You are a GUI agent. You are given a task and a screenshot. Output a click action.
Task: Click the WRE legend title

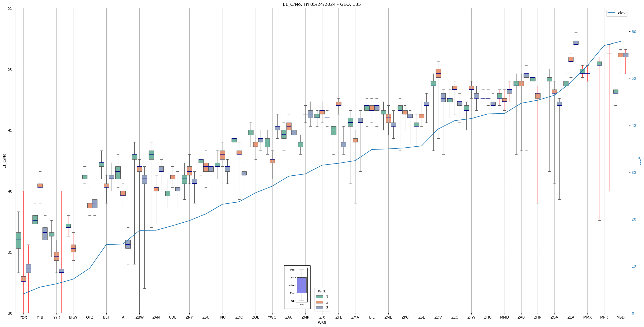[322, 291]
